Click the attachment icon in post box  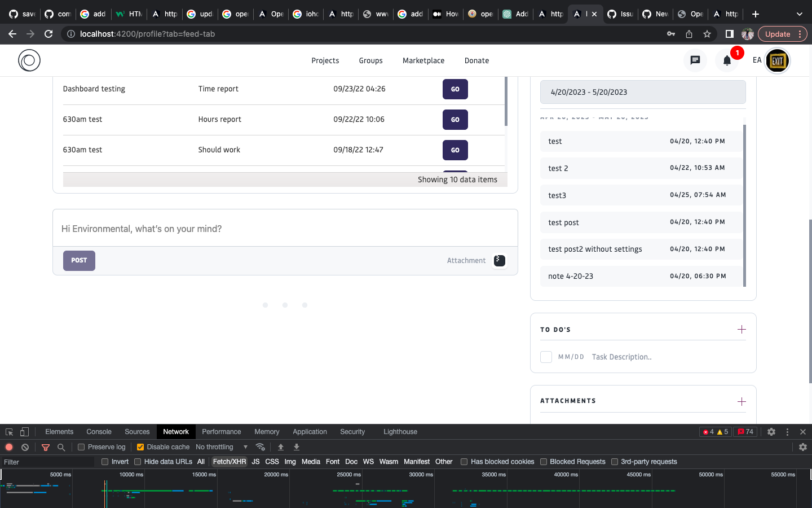point(499,260)
